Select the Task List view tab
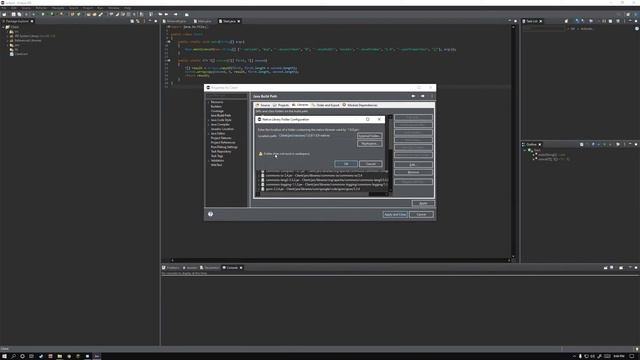Screen dimensions: 640x360 point(531,21)
